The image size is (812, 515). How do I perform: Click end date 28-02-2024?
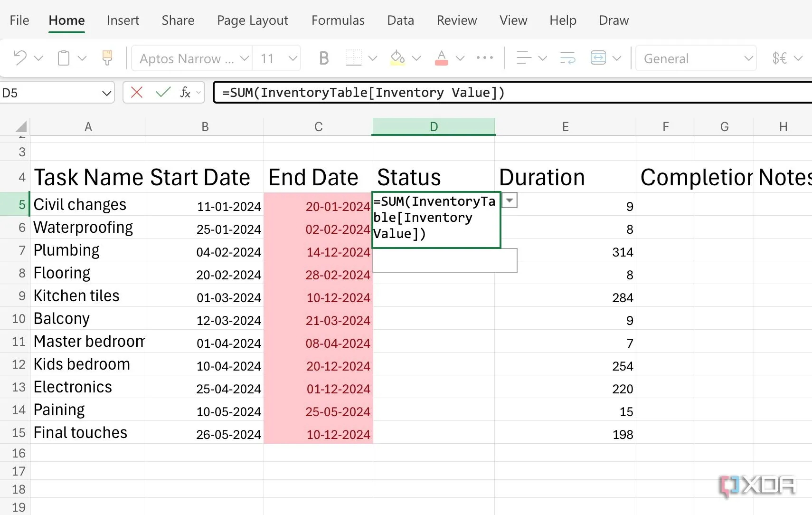coord(338,275)
